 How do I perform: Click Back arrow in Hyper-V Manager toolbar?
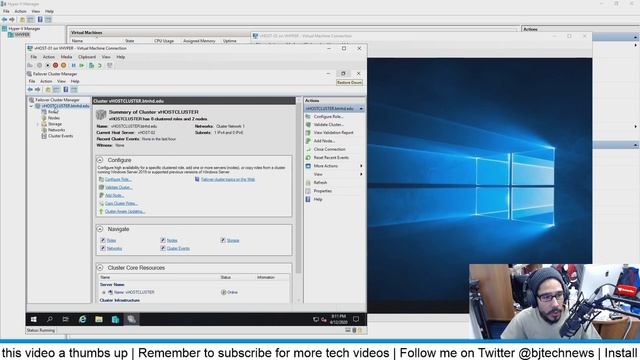click(4, 20)
